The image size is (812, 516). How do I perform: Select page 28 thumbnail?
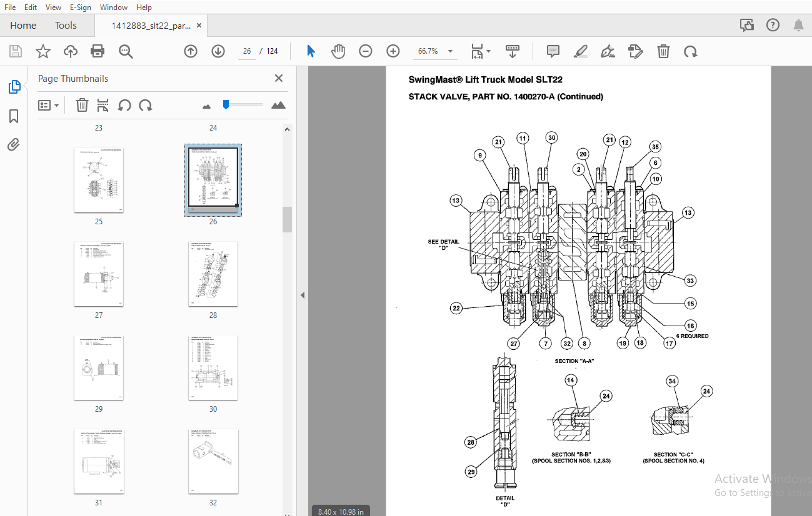click(x=213, y=274)
